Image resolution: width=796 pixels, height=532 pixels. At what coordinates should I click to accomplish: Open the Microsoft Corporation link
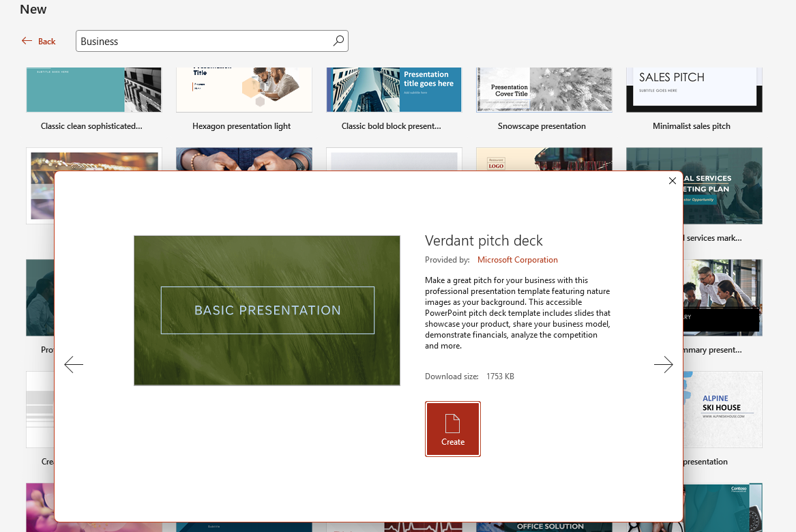tap(517, 260)
